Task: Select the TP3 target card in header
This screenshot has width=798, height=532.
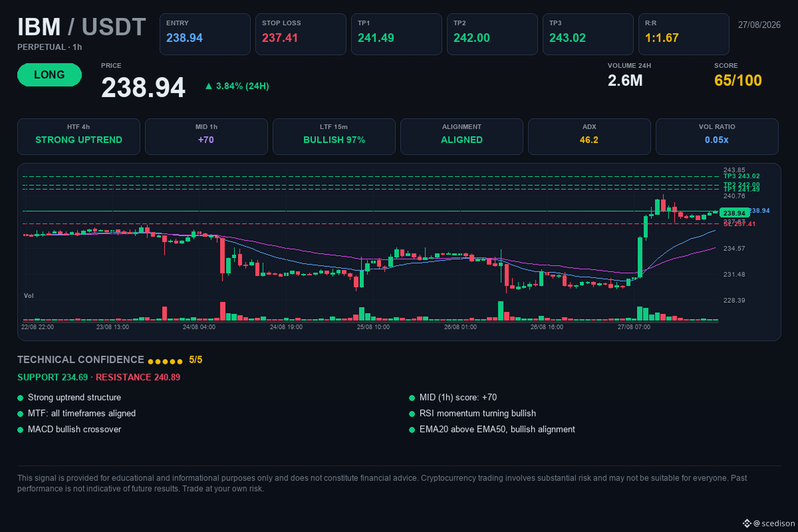Action: pos(588,34)
